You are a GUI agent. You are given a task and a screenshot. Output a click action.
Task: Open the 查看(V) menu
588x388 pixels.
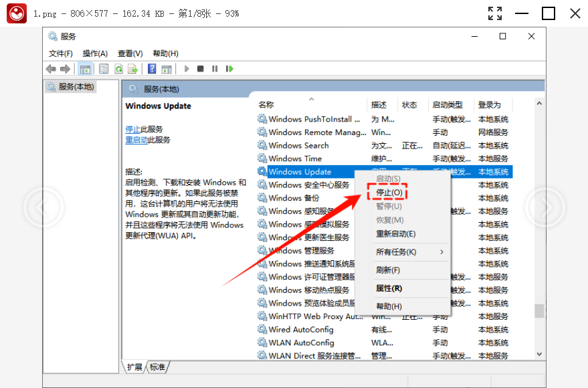130,54
